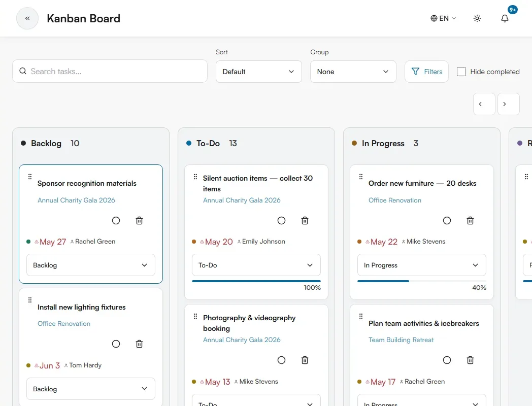Open status dropdown of Silent auction items
Image resolution: width=532 pixels, height=406 pixels.
[256, 265]
